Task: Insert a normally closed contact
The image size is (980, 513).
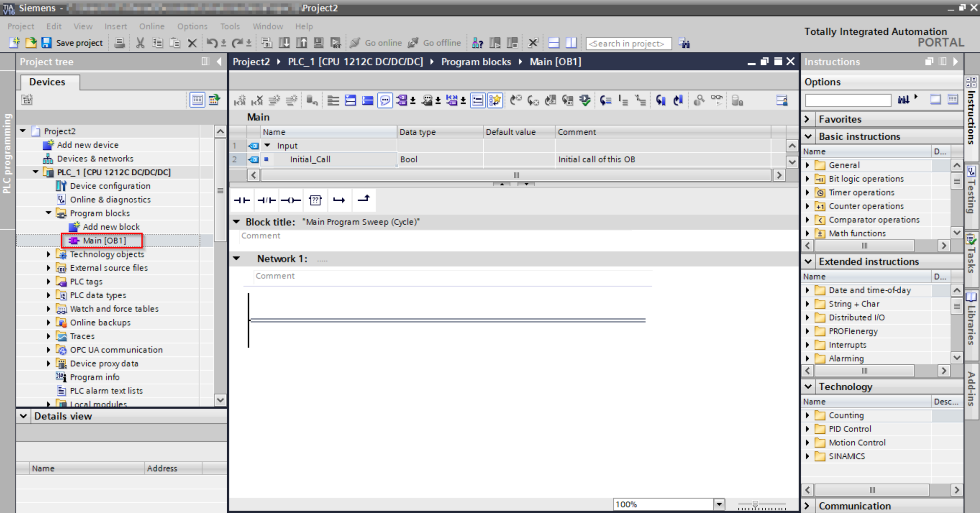Action: coord(266,200)
